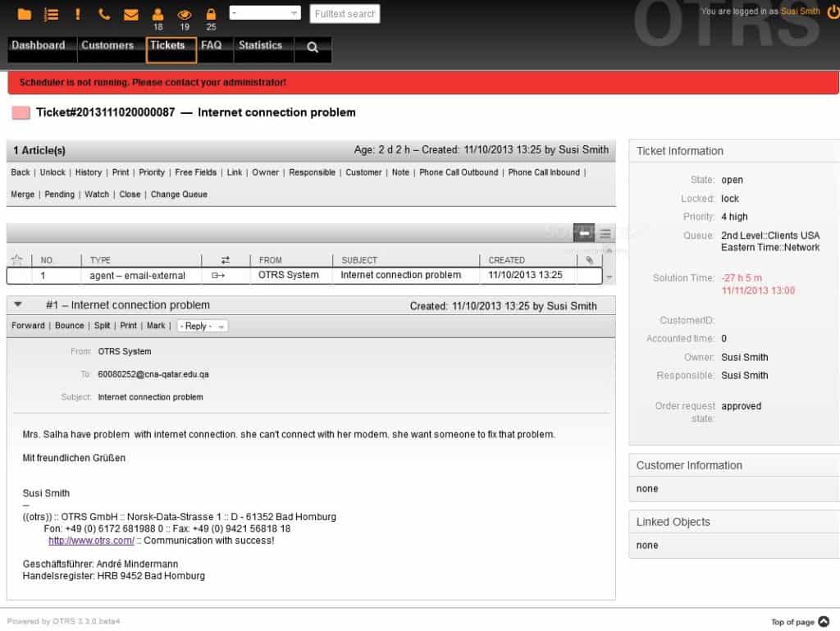The height and width of the screenshot is (631, 840).
Task: Click direction arrows column header icon
Action: coord(226,260)
